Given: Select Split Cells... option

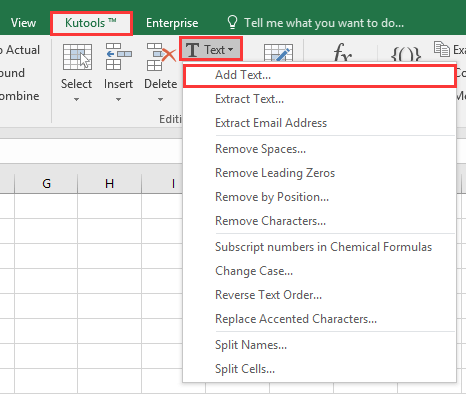Looking at the screenshot, I should point(320,369).
